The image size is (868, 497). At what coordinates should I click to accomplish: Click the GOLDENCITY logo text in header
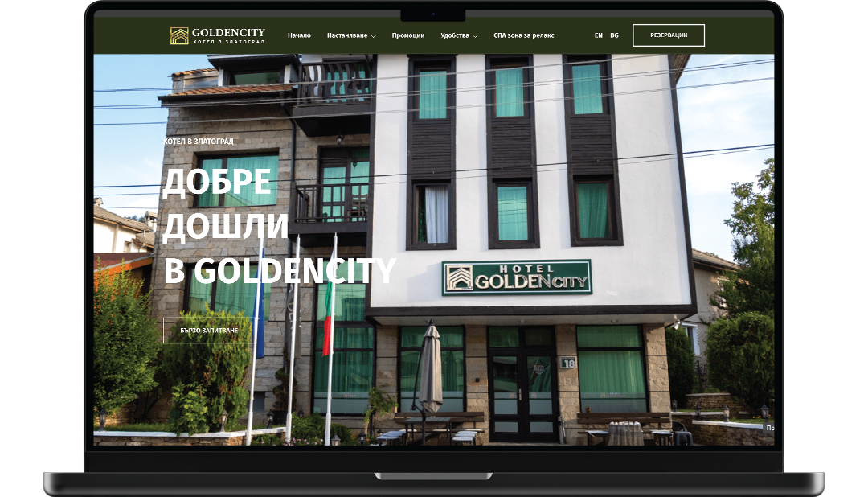click(x=228, y=33)
